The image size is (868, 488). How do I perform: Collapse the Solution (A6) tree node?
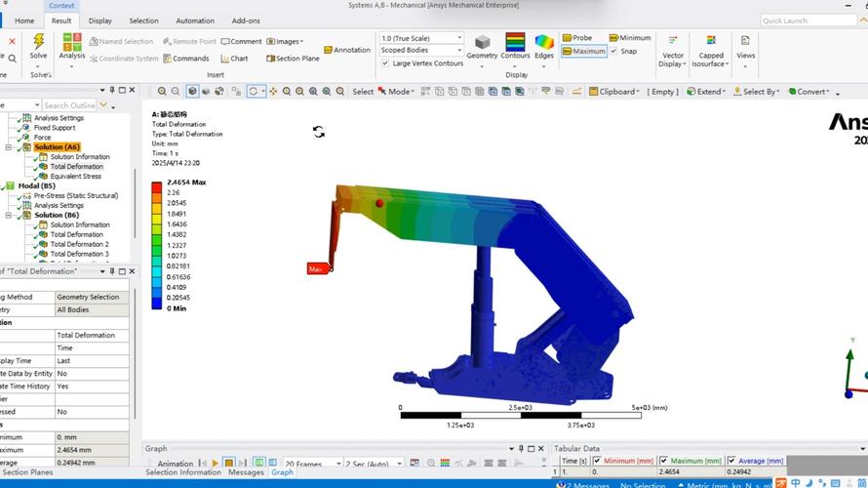click(9, 147)
